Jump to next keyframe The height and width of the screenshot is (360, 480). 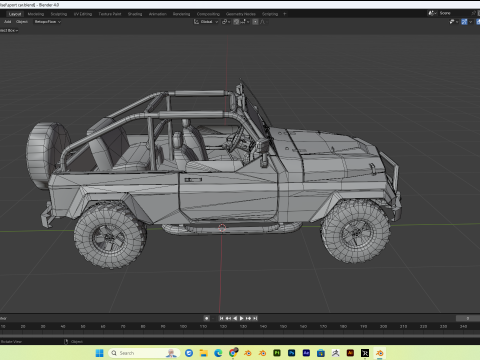coord(248,318)
